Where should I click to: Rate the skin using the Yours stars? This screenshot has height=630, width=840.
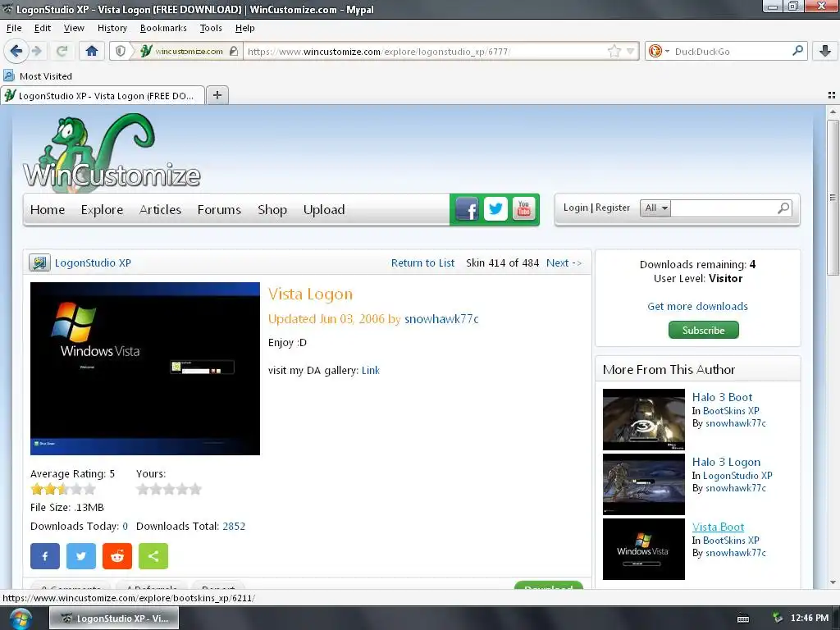169,489
